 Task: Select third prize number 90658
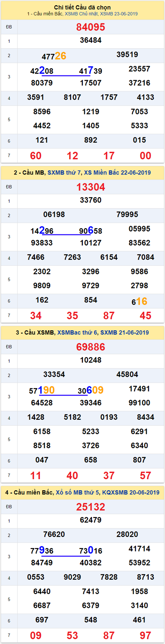click(x=91, y=231)
